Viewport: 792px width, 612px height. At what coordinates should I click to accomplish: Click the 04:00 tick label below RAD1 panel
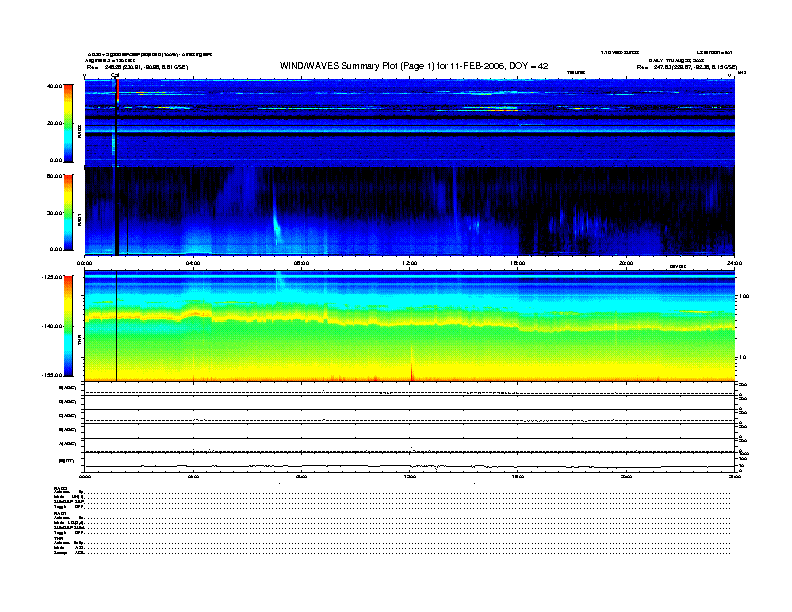tap(193, 263)
